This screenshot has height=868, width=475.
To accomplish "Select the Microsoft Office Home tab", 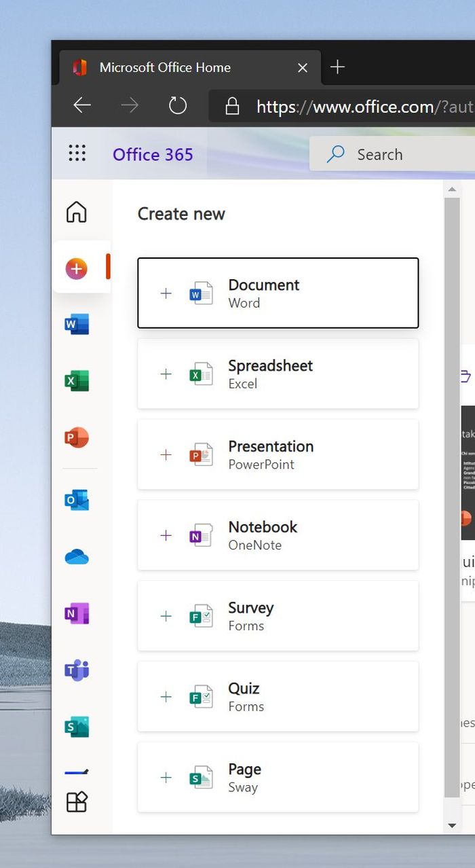I will pos(165,67).
